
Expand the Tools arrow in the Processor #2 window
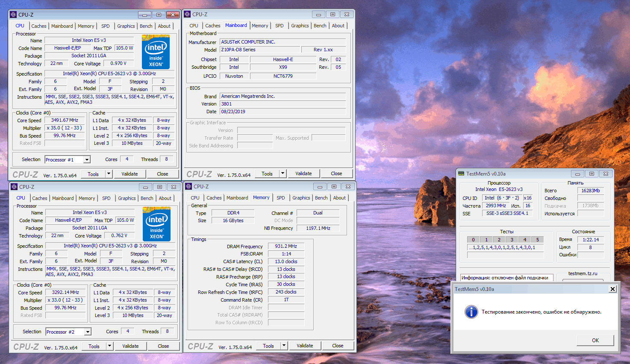point(109,346)
